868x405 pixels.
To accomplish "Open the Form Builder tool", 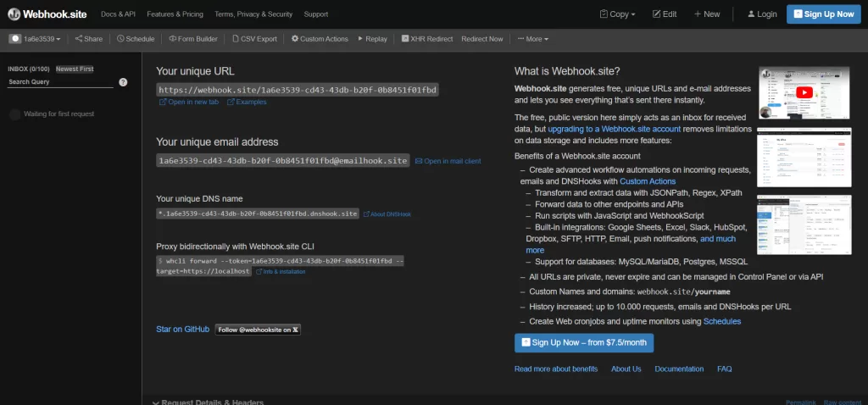I will [192, 39].
